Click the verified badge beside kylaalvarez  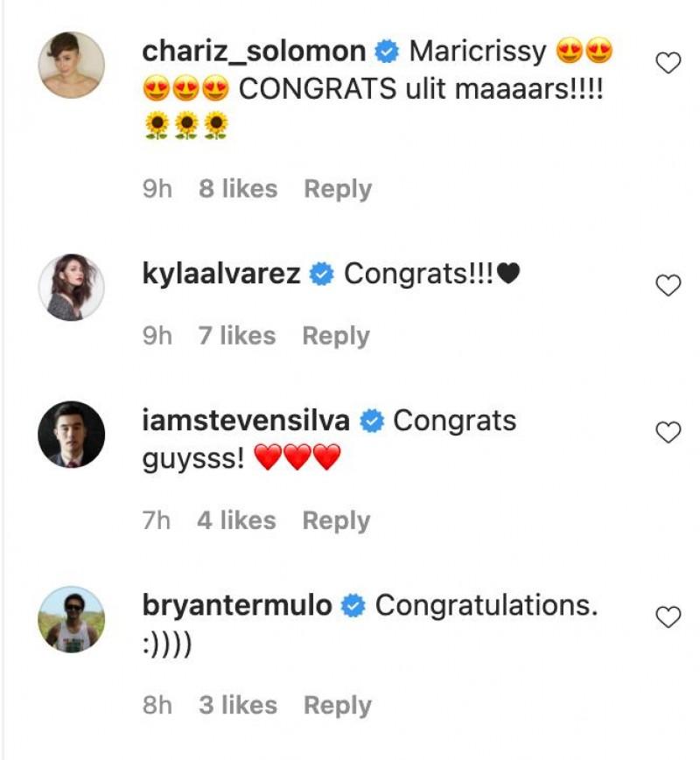322,275
